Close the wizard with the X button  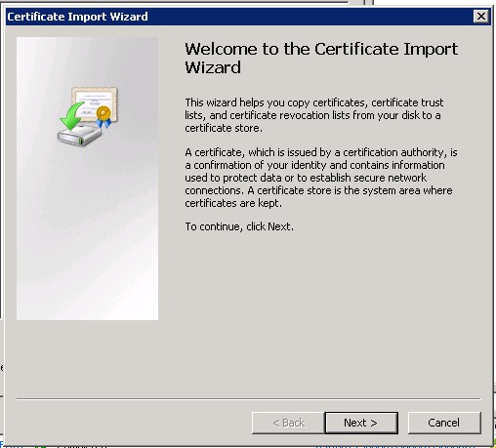click(x=481, y=16)
